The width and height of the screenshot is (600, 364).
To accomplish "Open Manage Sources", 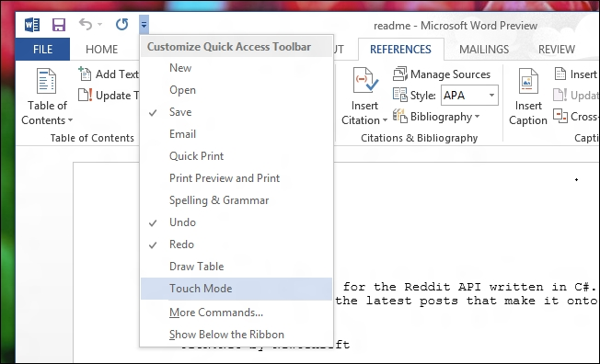I will [x=442, y=74].
